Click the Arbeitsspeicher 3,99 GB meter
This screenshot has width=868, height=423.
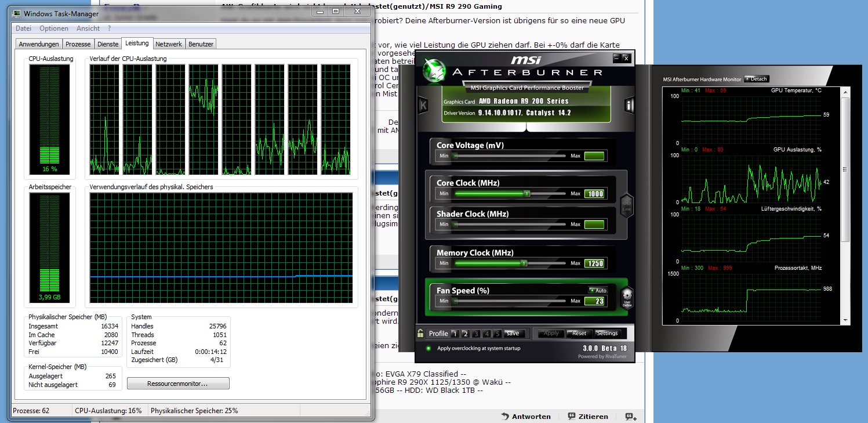click(49, 249)
